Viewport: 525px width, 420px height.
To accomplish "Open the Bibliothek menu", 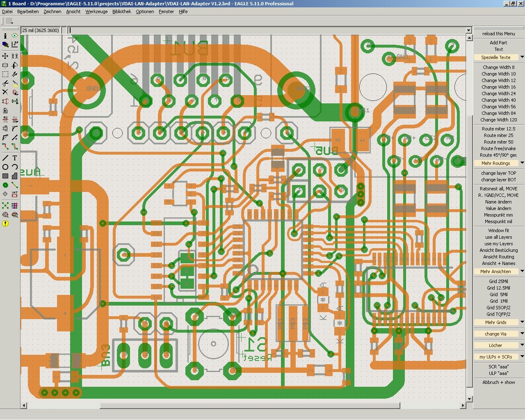I will (121, 11).
